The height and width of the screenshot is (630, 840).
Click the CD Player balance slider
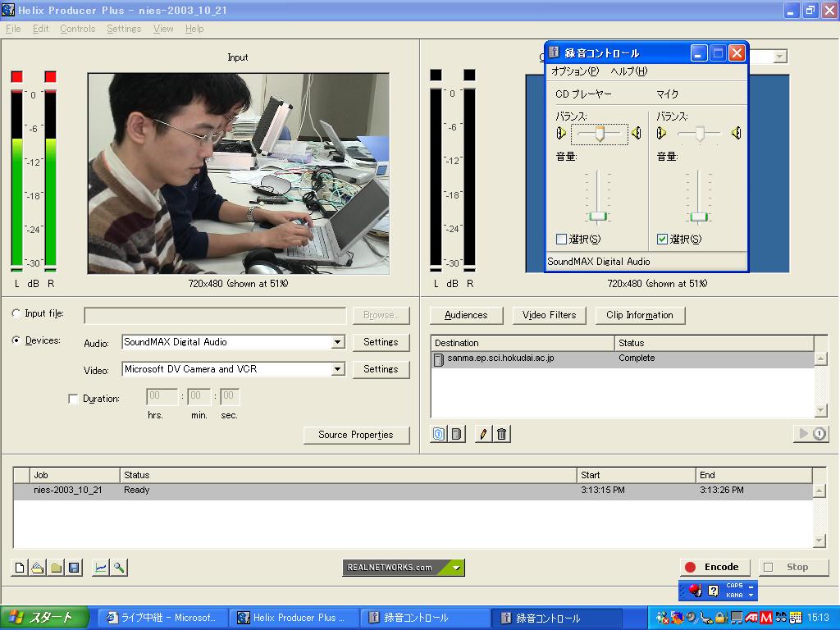(600, 133)
